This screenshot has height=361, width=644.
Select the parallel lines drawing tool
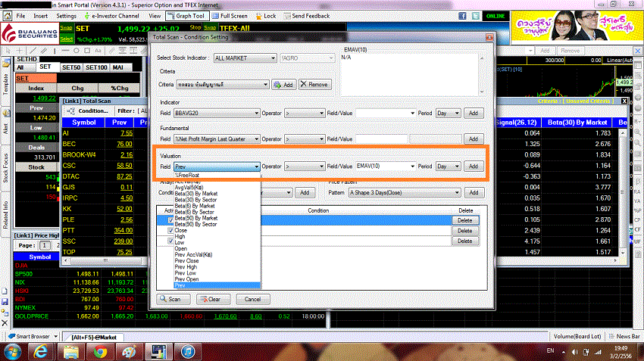[43, 51]
